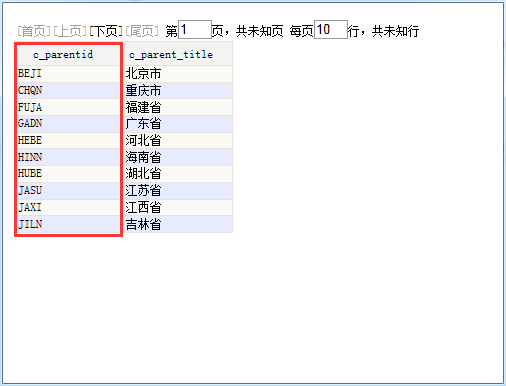Select the HEBE cell

tap(68, 141)
